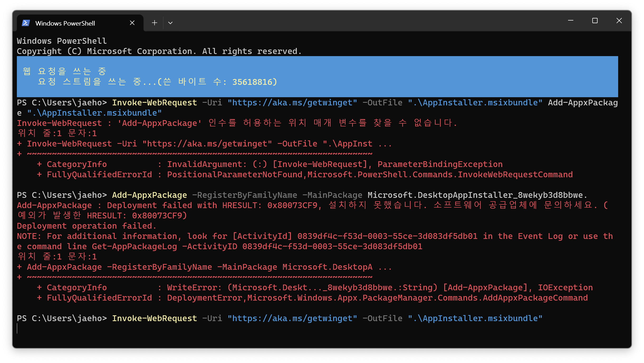The image size is (644, 363).
Task: Click "Deployment operation failed." line
Action: (87, 226)
